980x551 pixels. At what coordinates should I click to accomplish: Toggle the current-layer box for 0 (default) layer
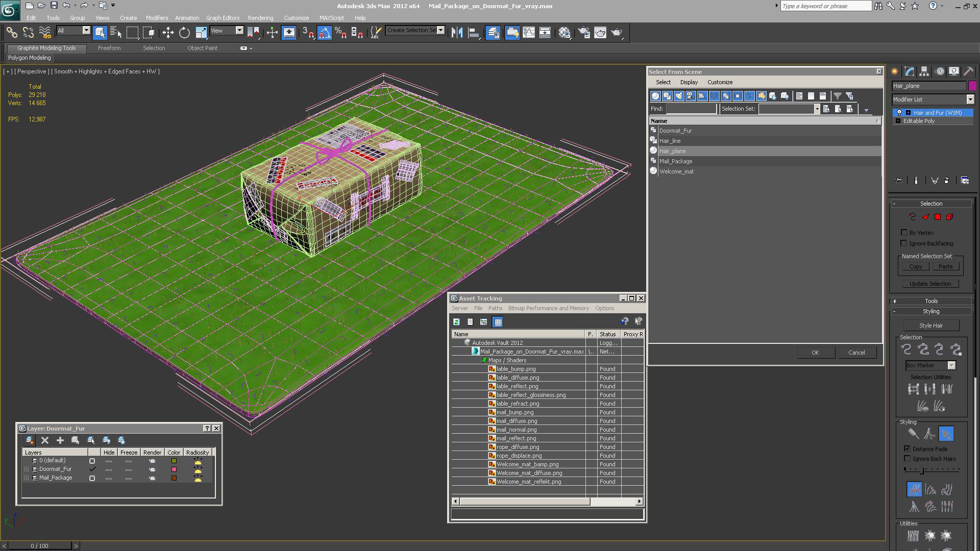click(92, 461)
